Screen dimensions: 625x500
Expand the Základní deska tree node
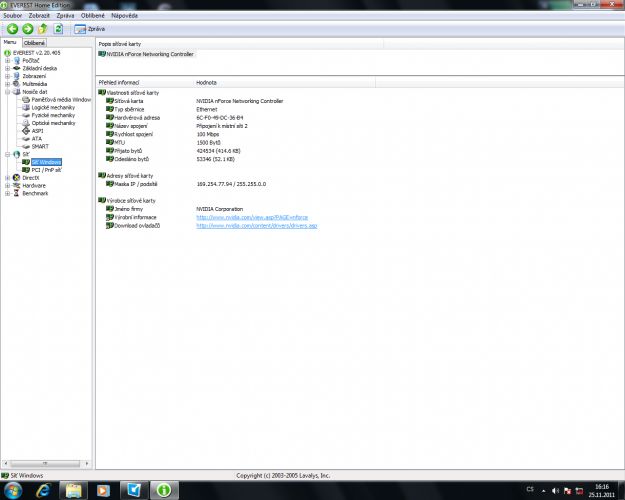pyautogui.click(x=7, y=68)
